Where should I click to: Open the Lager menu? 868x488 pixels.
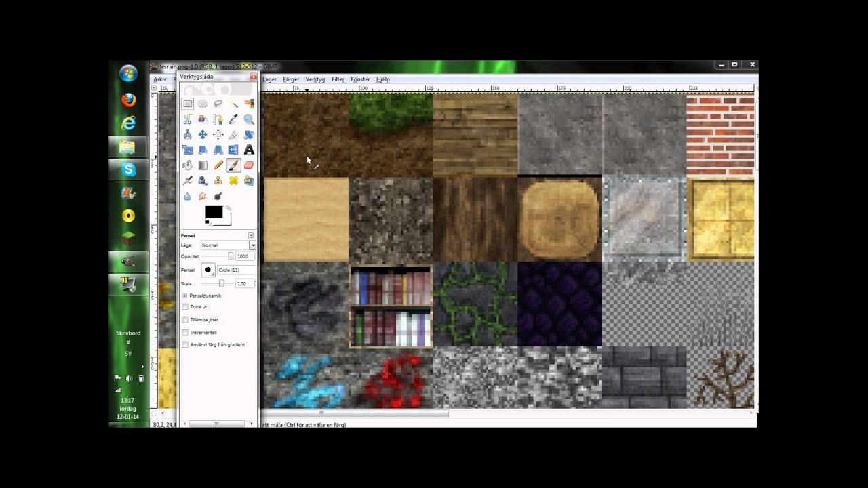point(270,79)
